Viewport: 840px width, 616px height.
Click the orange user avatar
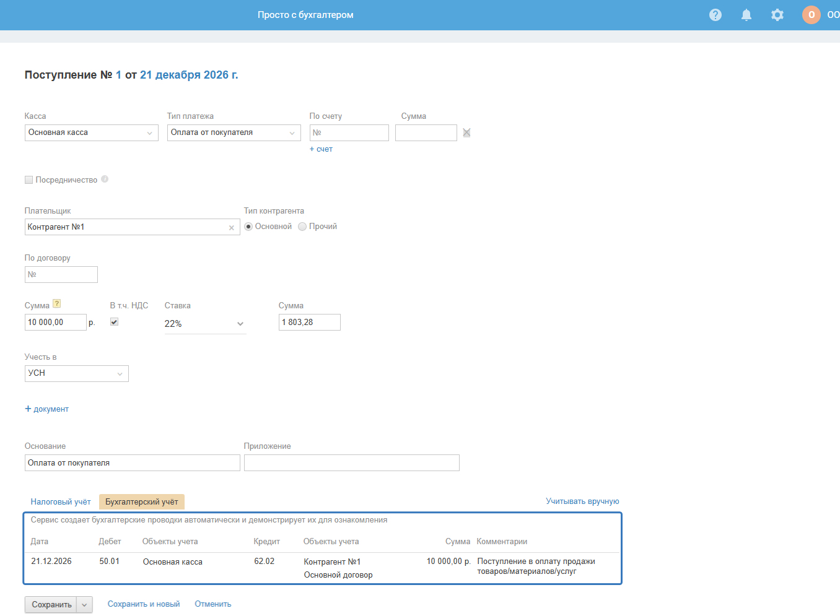812,15
